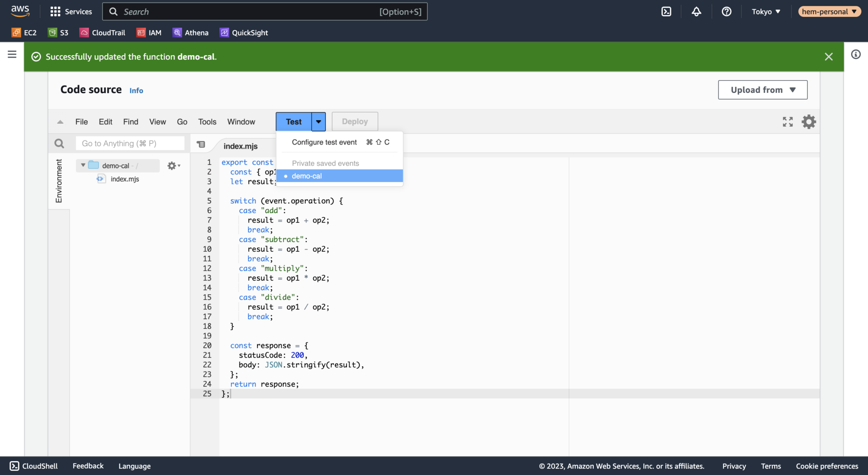Open the left navigation hamburger menu
Screen dimensions: 868x475
[12, 54]
